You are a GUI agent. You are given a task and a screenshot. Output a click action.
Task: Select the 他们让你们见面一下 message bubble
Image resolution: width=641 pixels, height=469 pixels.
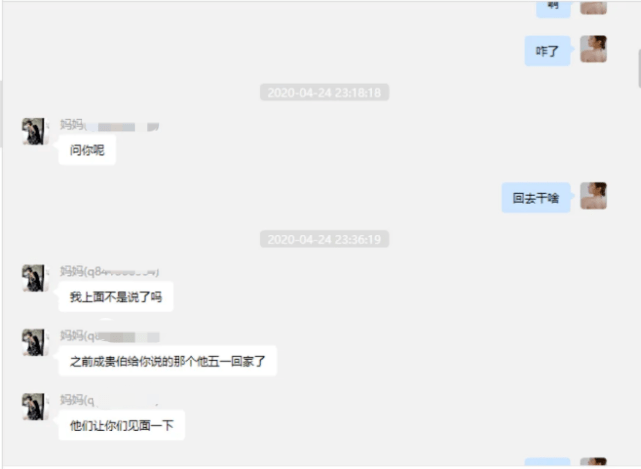tap(122, 426)
